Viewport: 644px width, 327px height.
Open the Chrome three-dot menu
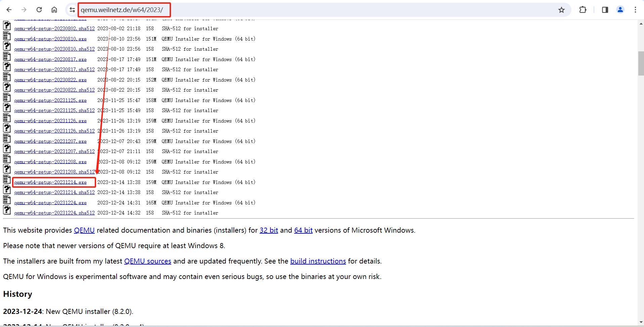pyautogui.click(x=635, y=10)
